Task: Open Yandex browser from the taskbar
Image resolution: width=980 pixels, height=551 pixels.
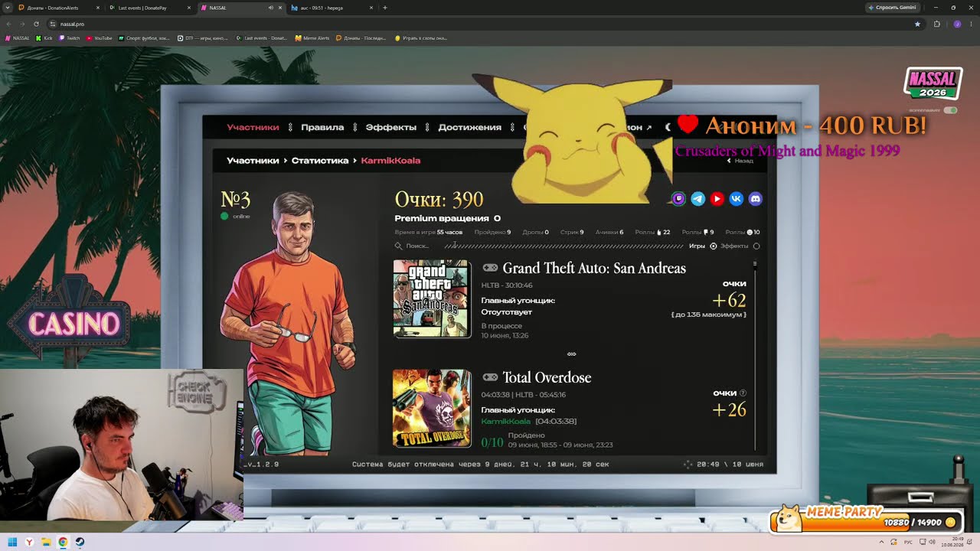Action: 29,543
